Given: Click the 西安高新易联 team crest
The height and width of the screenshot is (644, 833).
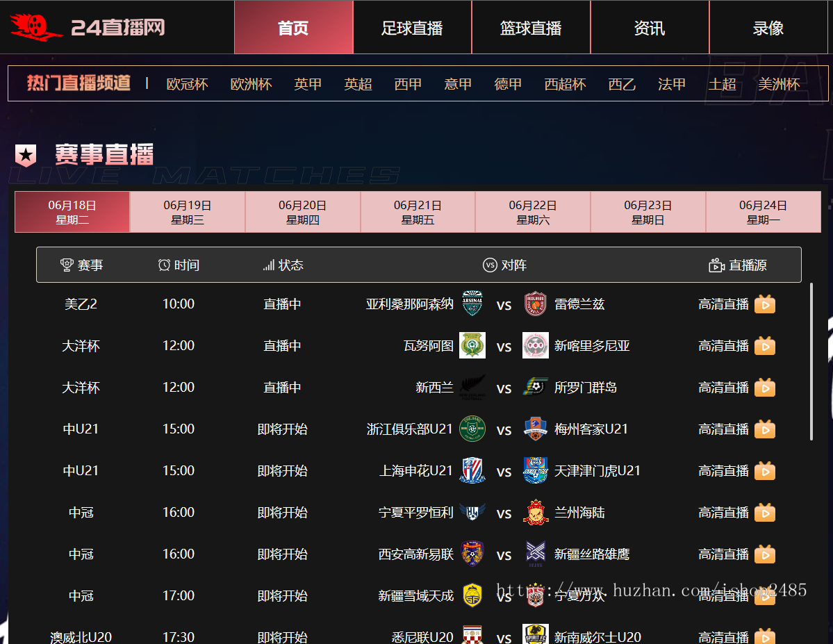Looking at the screenshot, I should 472,554.
